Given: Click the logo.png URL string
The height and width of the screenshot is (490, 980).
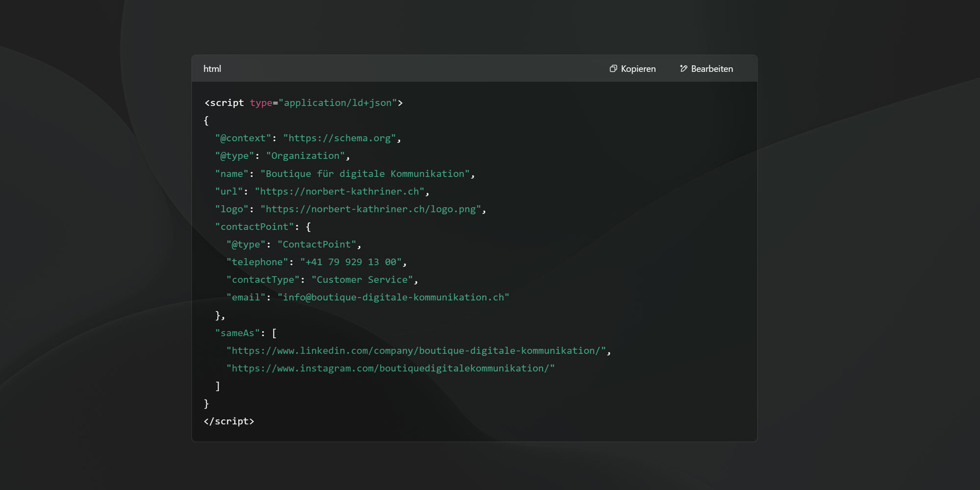Looking at the screenshot, I should coord(370,209).
